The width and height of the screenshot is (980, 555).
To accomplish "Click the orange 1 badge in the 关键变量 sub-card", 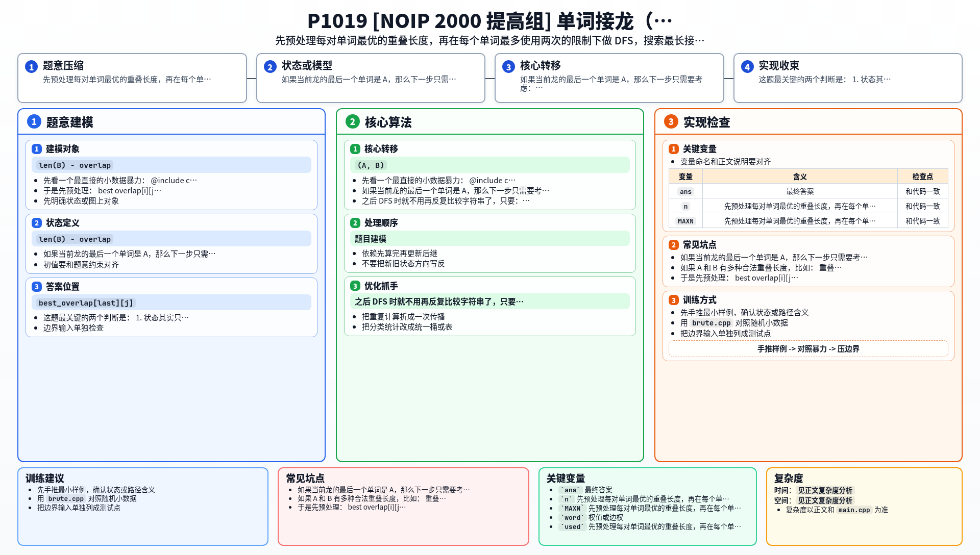I will (x=674, y=149).
